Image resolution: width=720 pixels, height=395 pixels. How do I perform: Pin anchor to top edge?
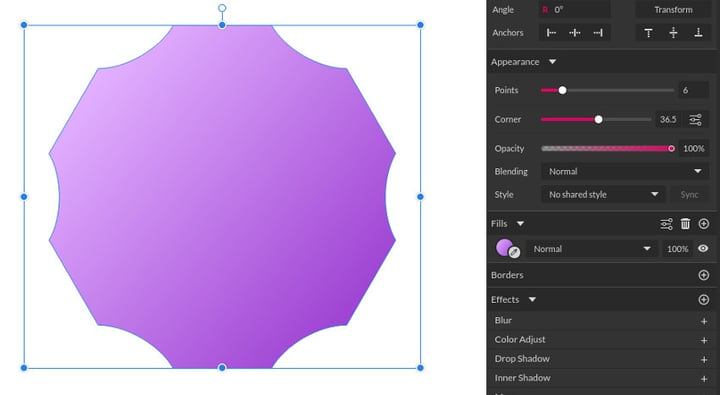[648, 33]
